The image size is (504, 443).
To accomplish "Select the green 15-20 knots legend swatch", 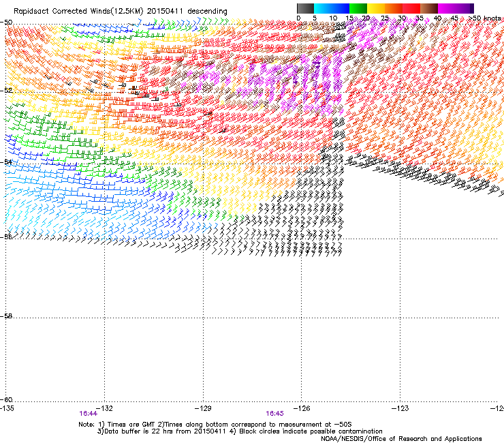I will [x=358, y=8].
